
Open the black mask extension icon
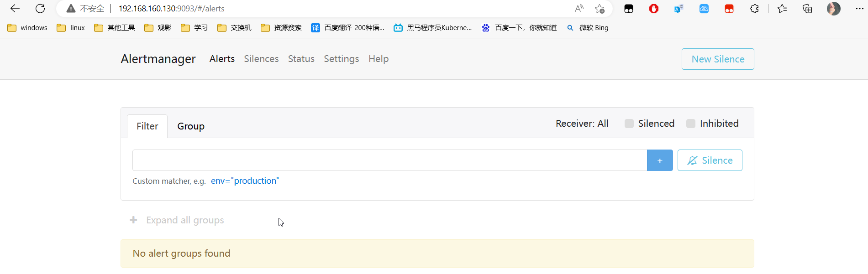pyautogui.click(x=629, y=9)
